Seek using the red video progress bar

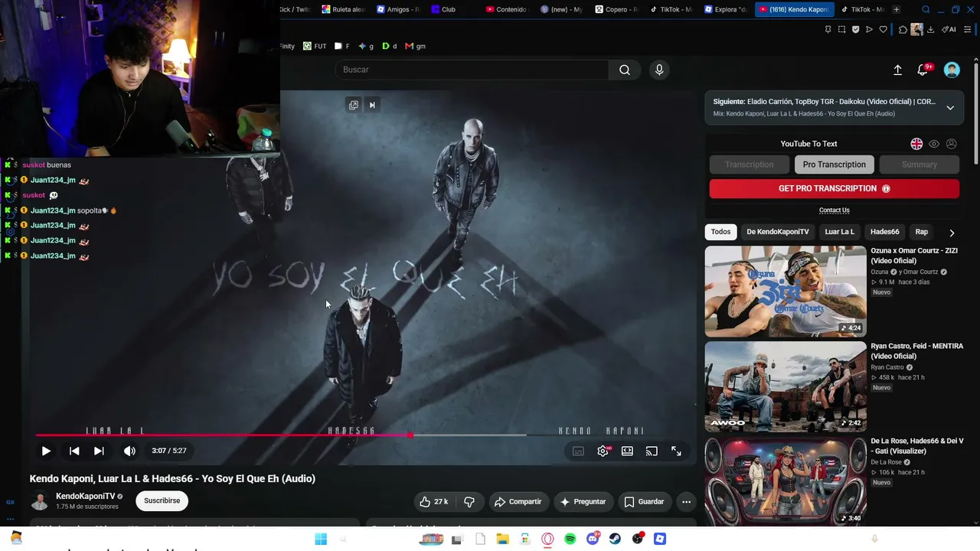tap(364, 435)
